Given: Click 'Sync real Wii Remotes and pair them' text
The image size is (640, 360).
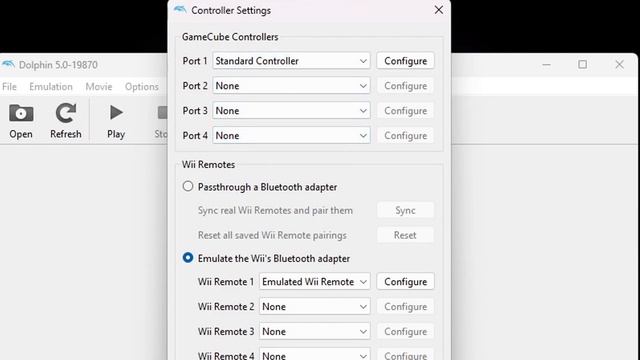Looking at the screenshot, I should click(x=275, y=210).
